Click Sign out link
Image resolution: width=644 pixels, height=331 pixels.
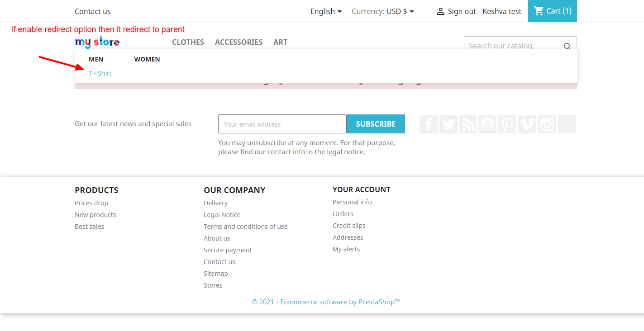[456, 11]
